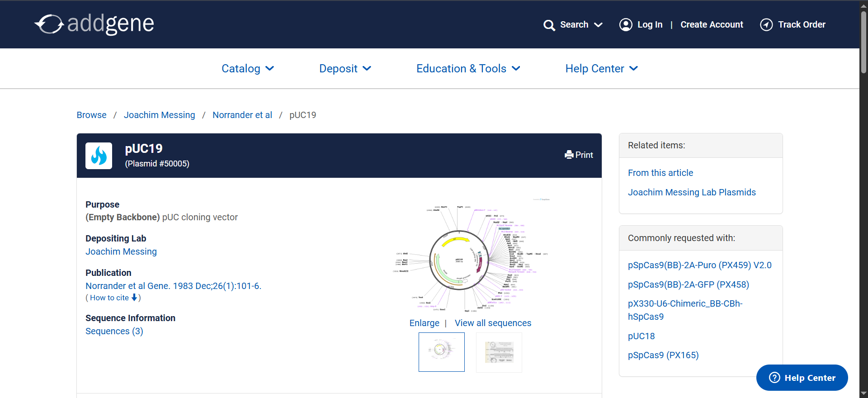Click the pUC19 plasmid map image
868x398 pixels.
[x=470, y=256]
